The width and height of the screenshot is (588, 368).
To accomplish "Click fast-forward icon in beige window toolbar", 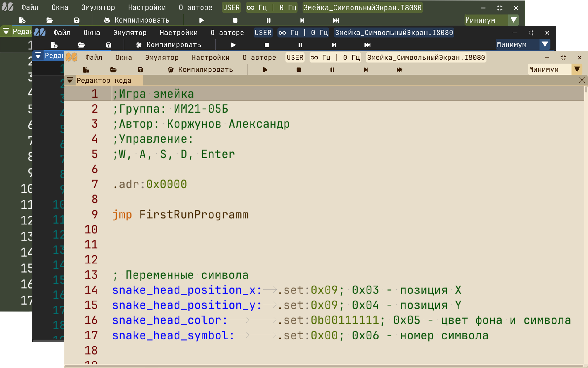I will pyautogui.click(x=399, y=70).
